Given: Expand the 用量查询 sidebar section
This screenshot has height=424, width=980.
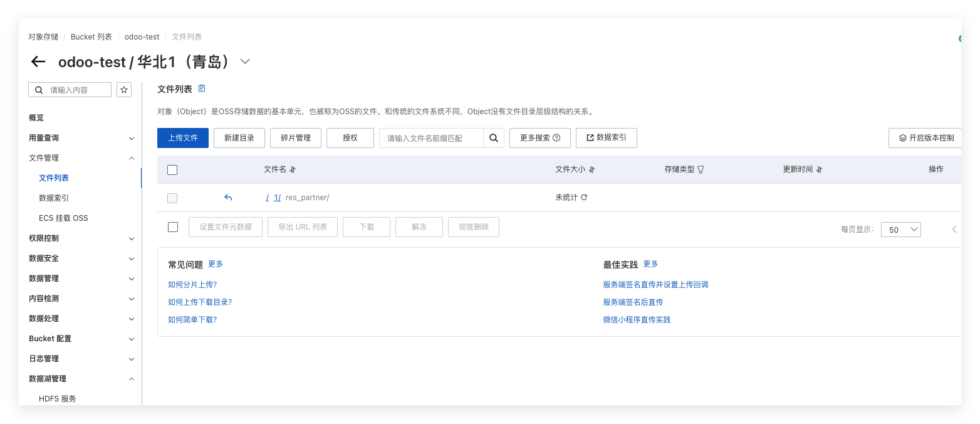Looking at the screenshot, I should [x=131, y=138].
